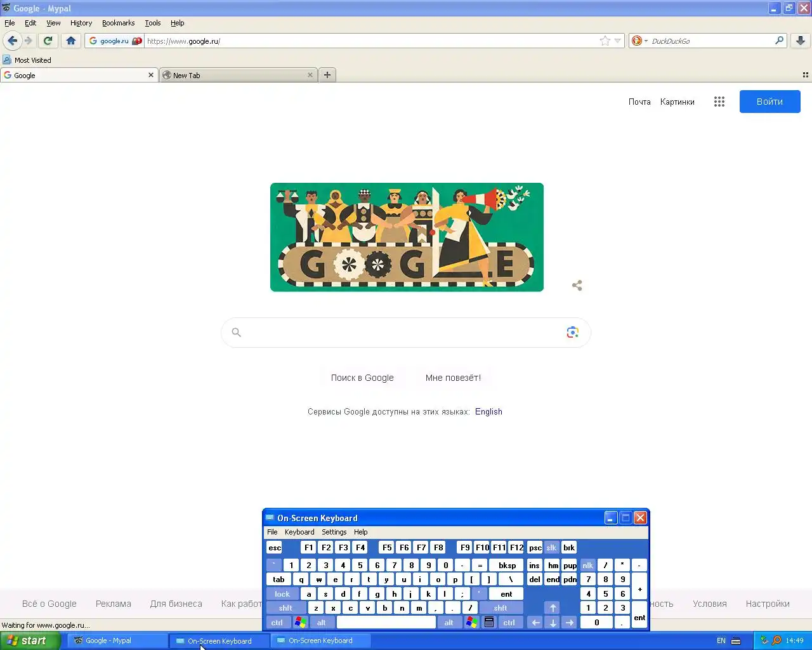The width and height of the screenshot is (812, 650).
Task: Share the doodle with share icon
Action: pyautogui.click(x=577, y=286)
